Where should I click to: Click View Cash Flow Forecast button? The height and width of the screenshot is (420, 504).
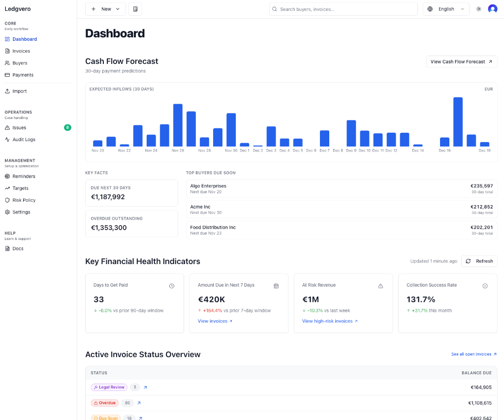coord(461,61)
